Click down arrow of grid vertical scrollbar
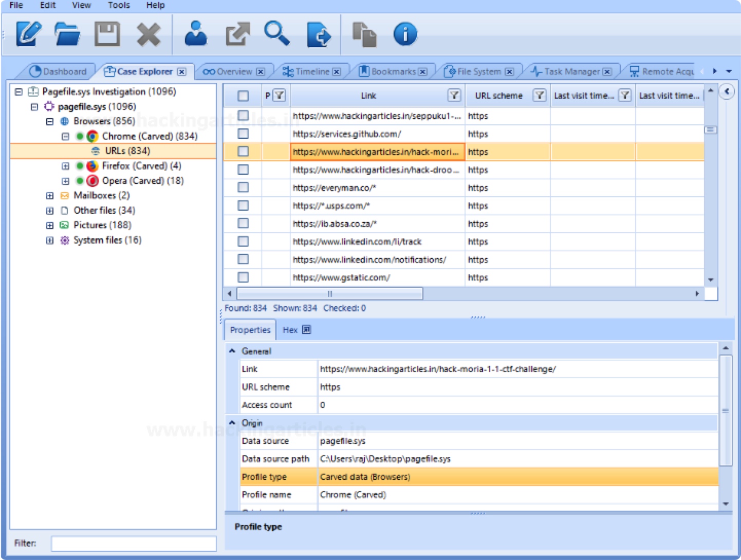Screen dimensions: 741x560 tap(711, 280)
